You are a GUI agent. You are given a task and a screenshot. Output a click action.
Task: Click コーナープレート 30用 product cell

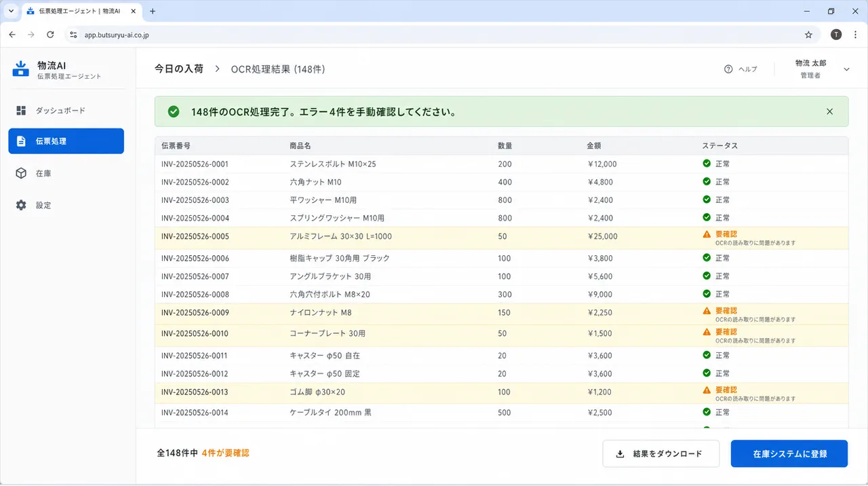[x=328, y=334]
